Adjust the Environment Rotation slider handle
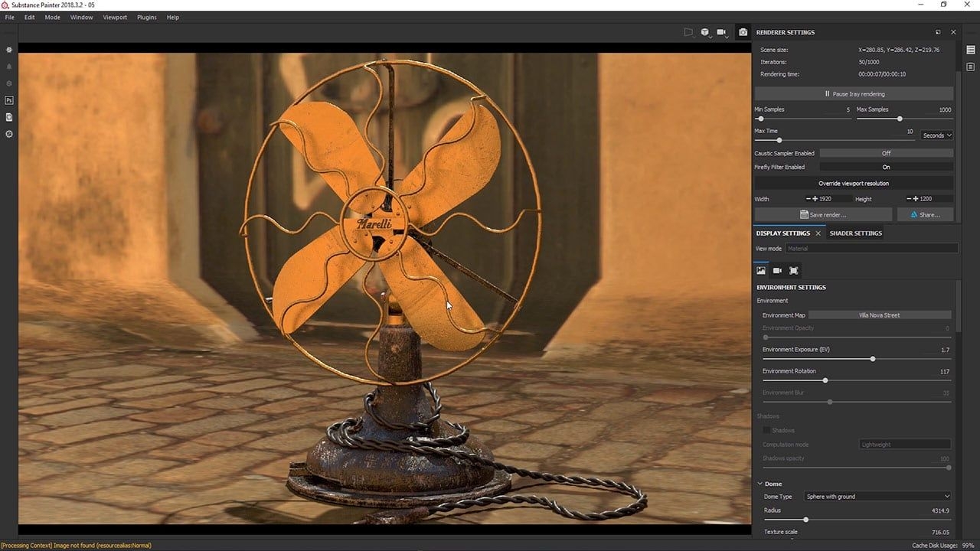Viewport: 980px width, 551px height. coord(825,380)
